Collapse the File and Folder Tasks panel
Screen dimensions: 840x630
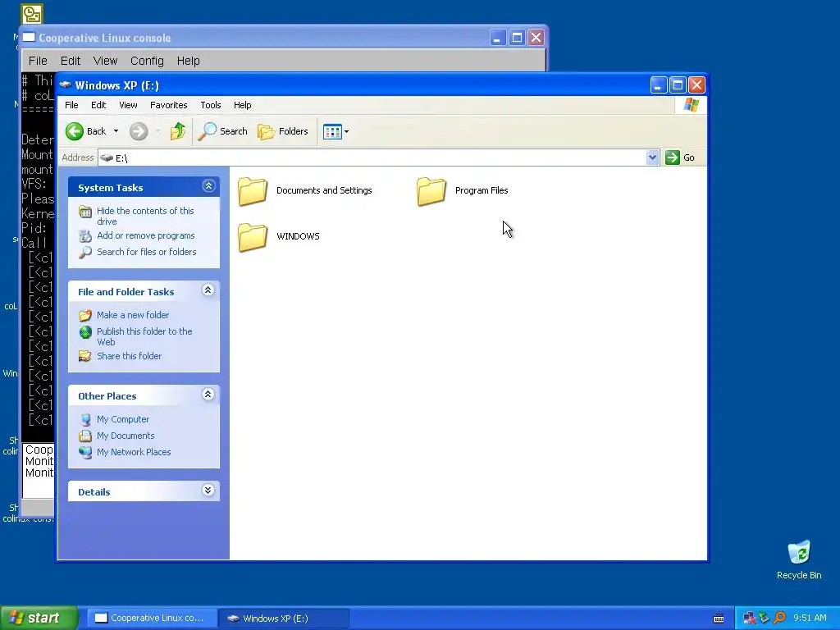(x=208, y=290)
